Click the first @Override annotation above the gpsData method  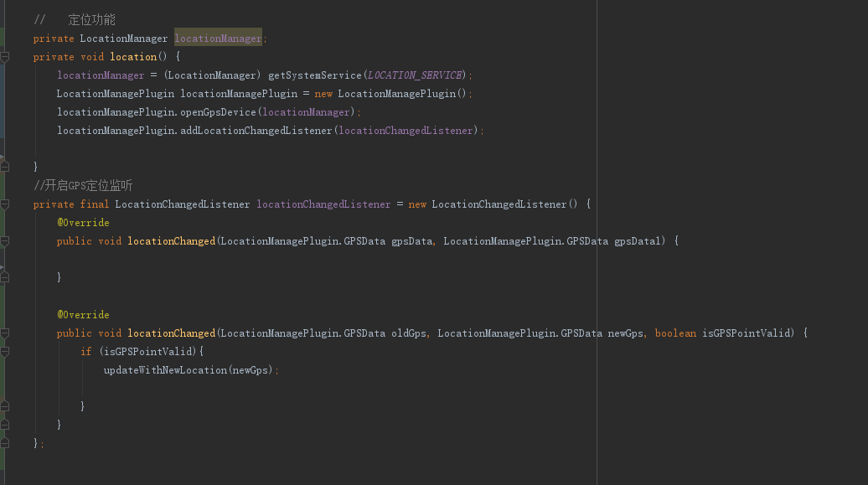[83, 223]
